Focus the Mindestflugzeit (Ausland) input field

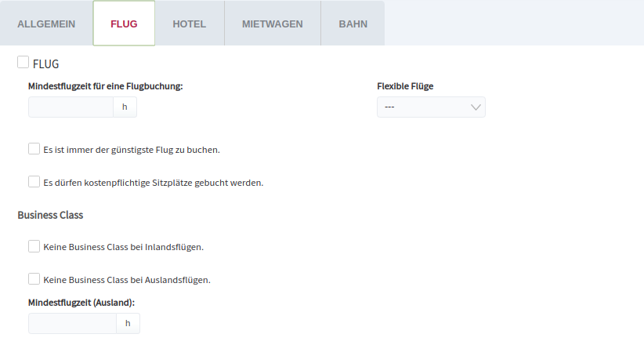(72, 323)
